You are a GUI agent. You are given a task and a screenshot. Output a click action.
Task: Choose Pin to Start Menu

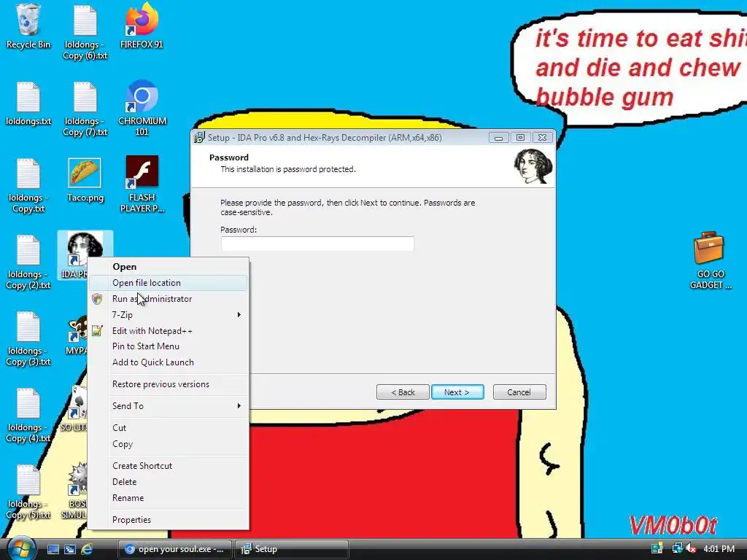point(169,346)
